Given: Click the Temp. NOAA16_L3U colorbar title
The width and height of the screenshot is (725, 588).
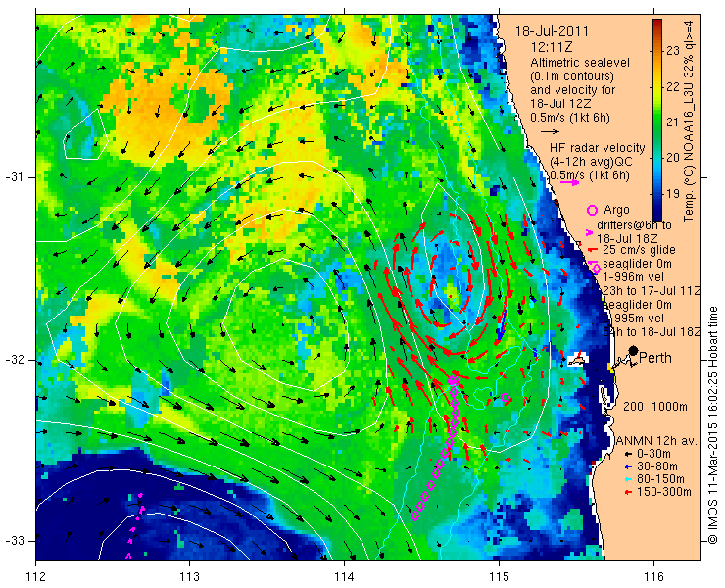Looking at the screenshot, I should pyautogui.click(x=689, y=121).
